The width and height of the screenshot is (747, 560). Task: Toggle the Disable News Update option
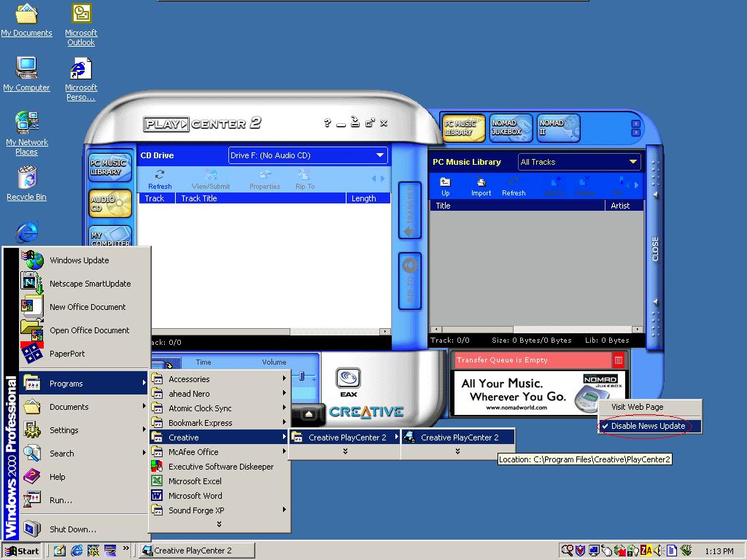649,426
